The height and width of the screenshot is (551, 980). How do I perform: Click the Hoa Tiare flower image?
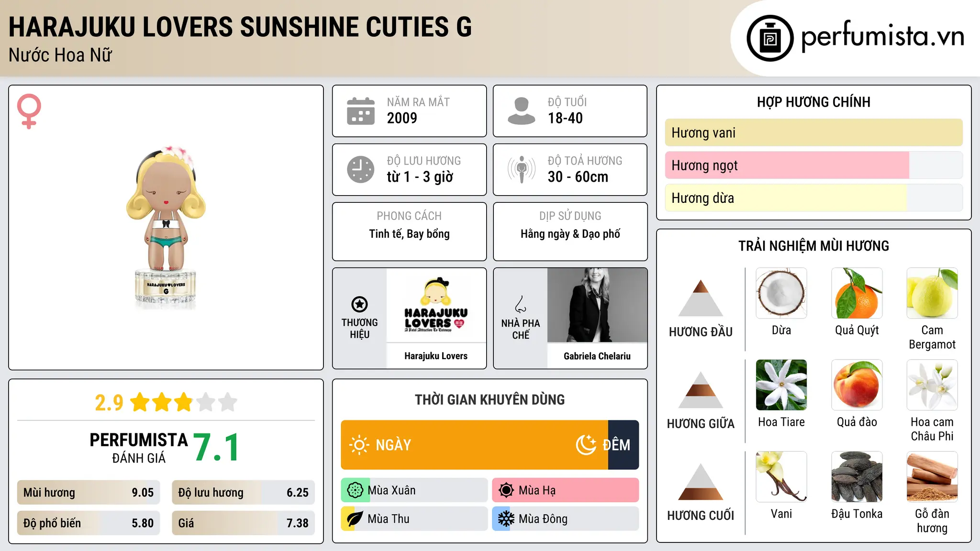click(781, 385)
